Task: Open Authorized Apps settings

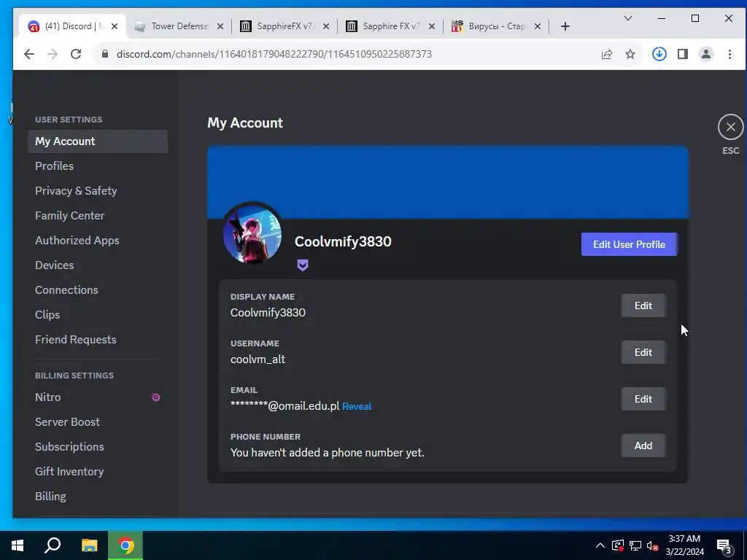Action: pos(98,241)
